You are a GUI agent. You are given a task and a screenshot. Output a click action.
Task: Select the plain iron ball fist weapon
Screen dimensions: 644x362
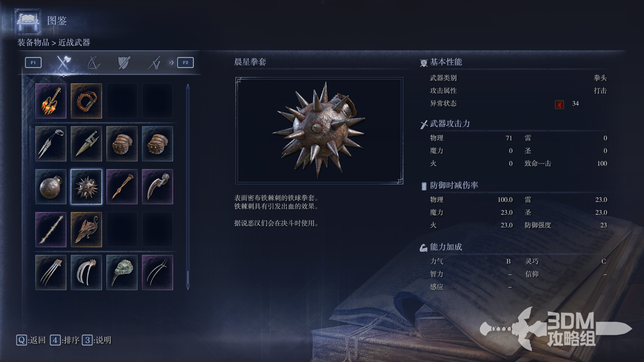(51, 187)
